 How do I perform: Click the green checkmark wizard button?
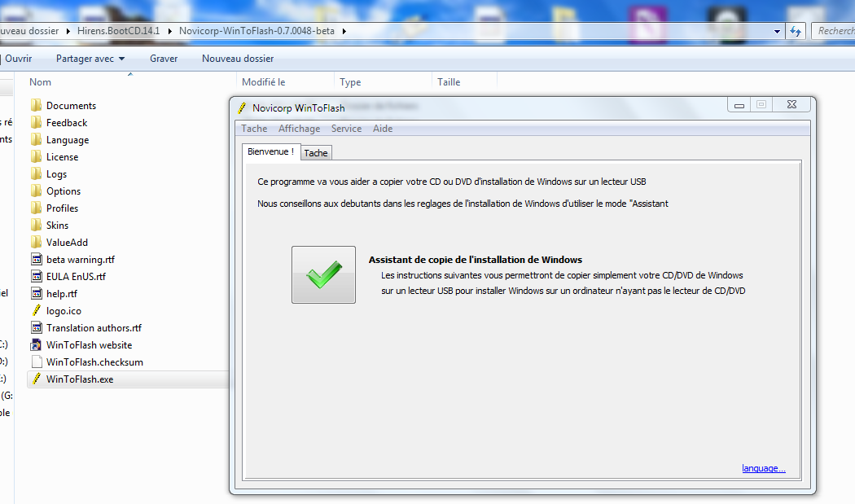[323, 275]
